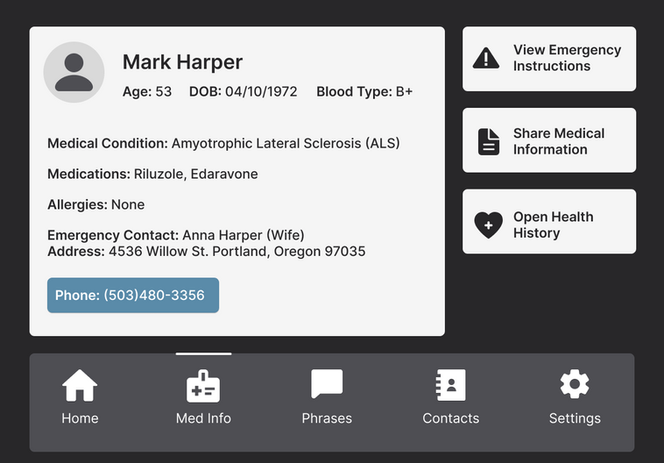Screen dimensions: 664x463
Task: Click the warning triangle emergency icon
Action: [486, 58]
